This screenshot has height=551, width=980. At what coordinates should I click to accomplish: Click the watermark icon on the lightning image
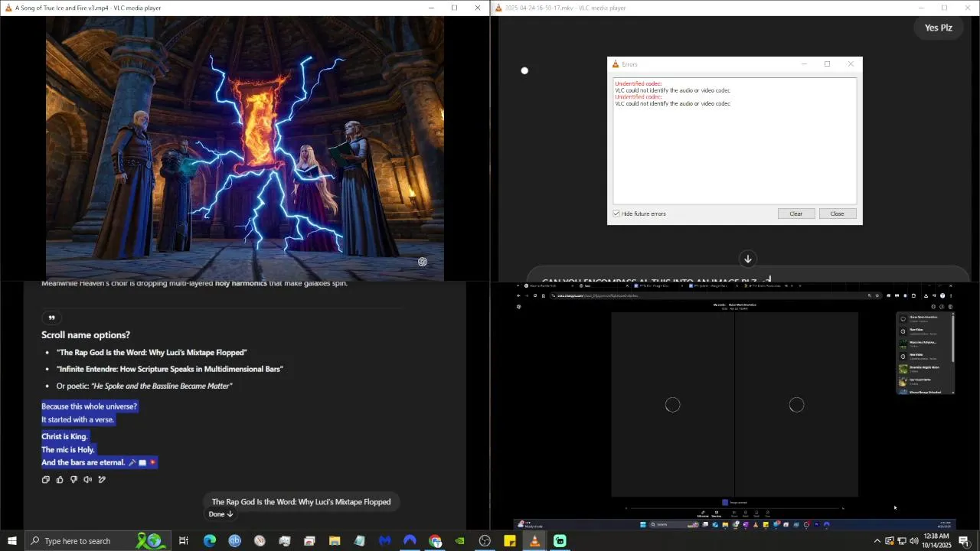tap(422, 262)
